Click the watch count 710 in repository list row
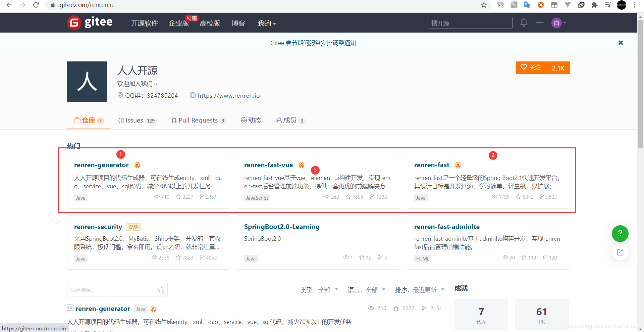This screenshot has width=644, height=332. 377,308
